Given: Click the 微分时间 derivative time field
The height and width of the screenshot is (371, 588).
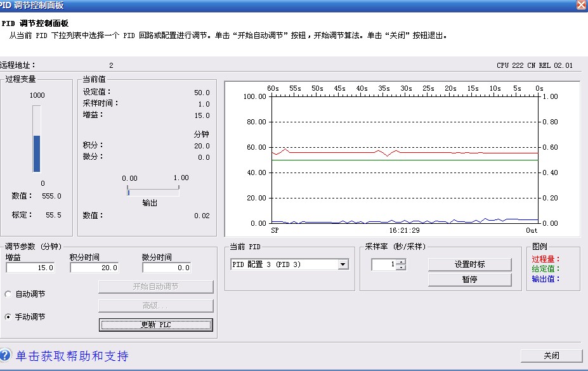Looking at the screenshot, I should tap(166, 268).
